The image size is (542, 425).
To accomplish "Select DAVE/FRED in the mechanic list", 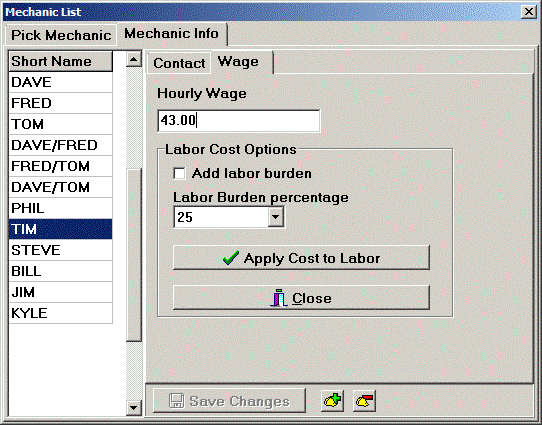I will point(60,145).
